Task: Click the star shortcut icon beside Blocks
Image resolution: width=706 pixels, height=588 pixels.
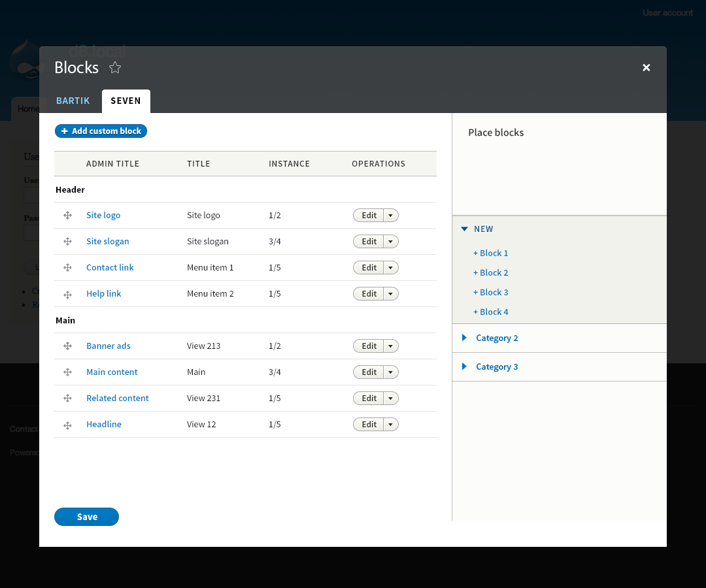Action: click(115, 67)
